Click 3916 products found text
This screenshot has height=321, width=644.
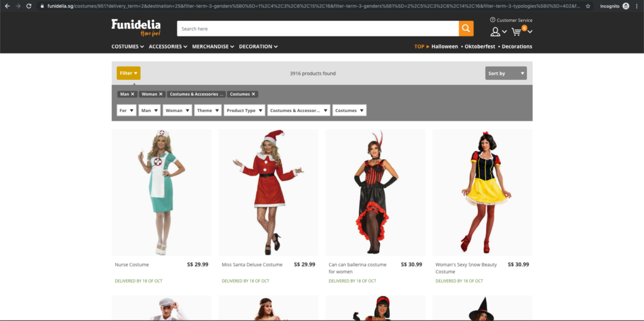pos(313,74)
